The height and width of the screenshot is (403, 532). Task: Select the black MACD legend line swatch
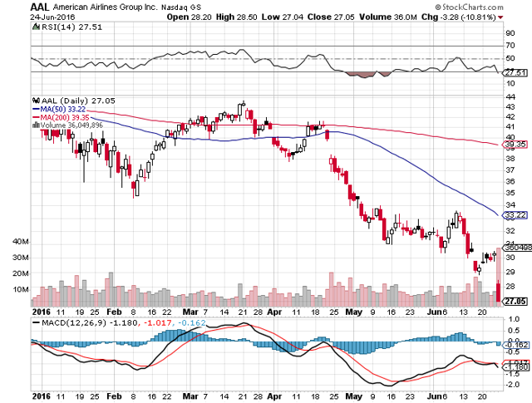[x=36, y=322]
